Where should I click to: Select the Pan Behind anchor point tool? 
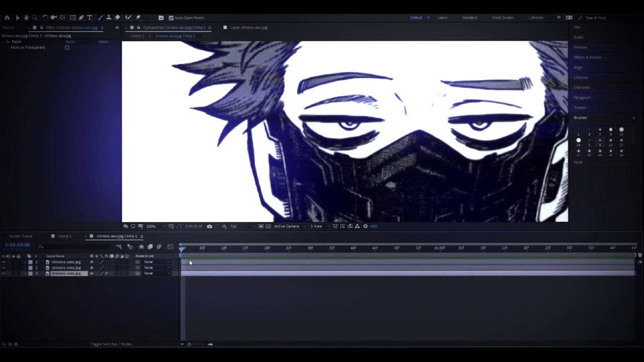coord(62,18)
